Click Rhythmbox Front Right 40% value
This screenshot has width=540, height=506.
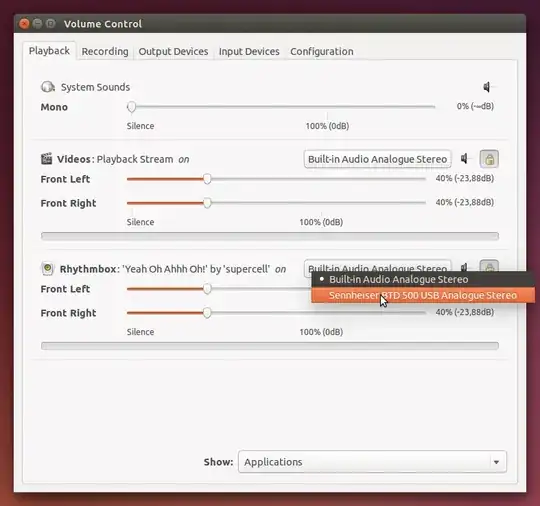pos(465,312)
